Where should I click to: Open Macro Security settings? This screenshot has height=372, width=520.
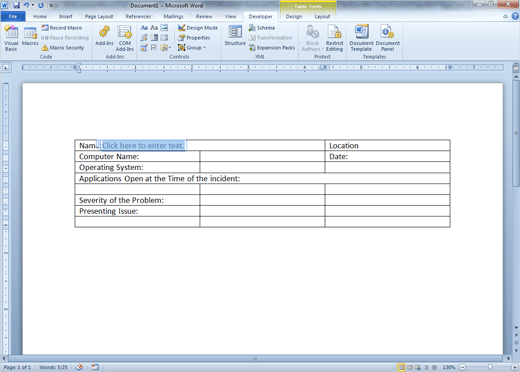[63, 48]
